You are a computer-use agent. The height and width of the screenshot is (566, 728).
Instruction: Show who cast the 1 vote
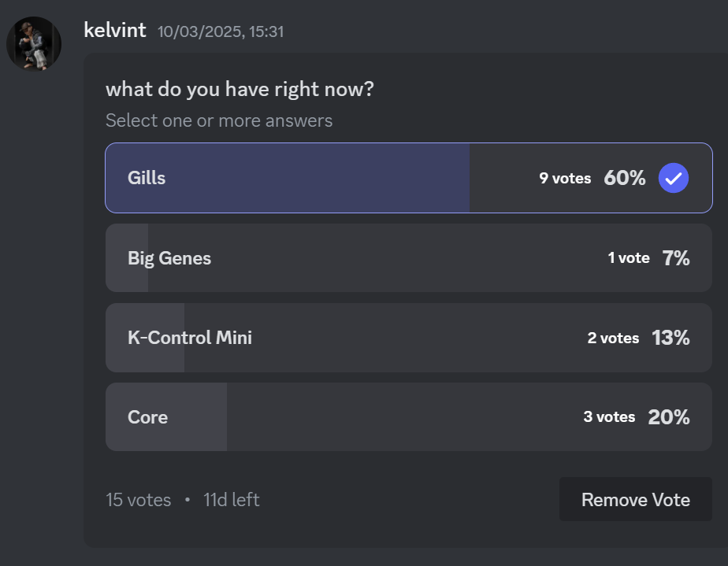pos(629,258)
